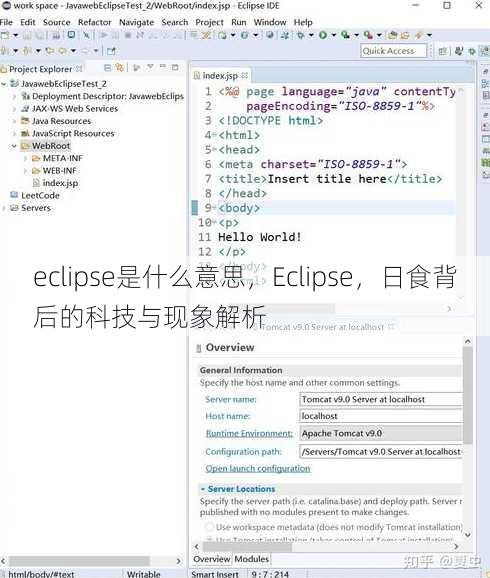
Task: Click the Runtime Environment link
Action: point(249,433)
